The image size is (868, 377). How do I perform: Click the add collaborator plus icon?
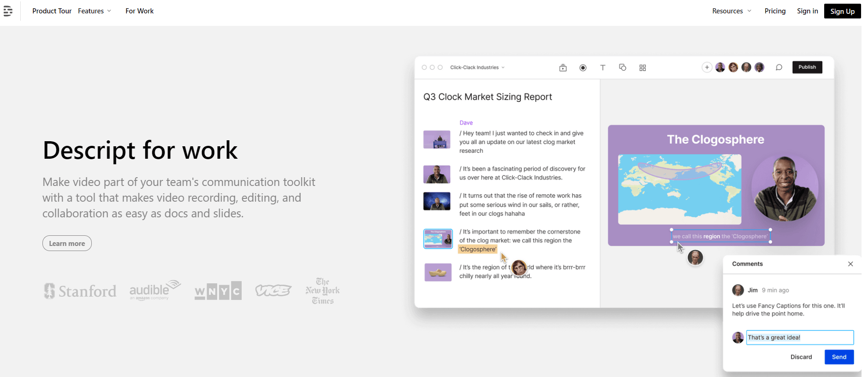(x=707, y=67)
